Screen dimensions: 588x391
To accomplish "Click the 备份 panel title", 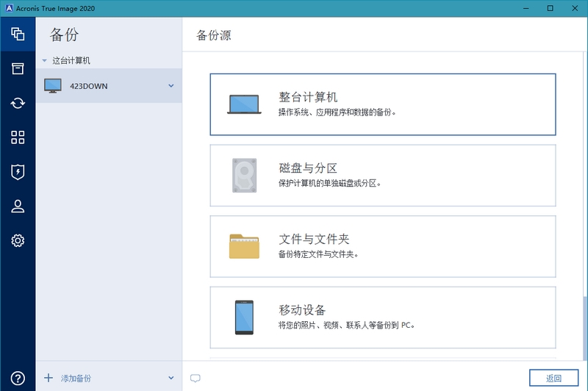I will point(64,35).
